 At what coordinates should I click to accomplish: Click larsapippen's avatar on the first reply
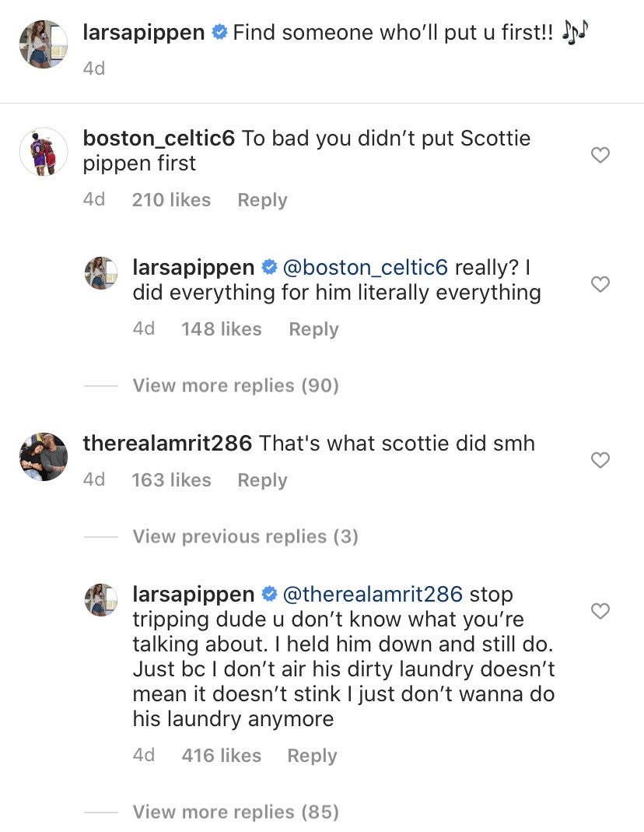[100, 273]
